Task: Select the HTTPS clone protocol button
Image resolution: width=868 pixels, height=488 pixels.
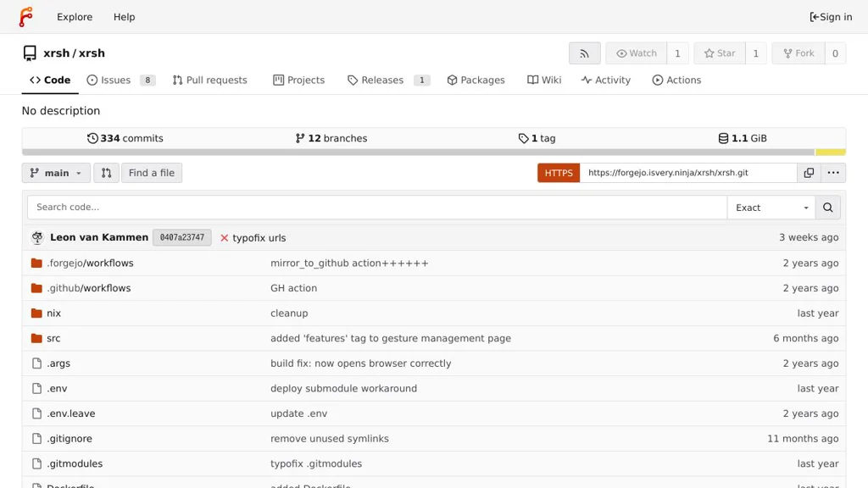Action: (559, 173)
